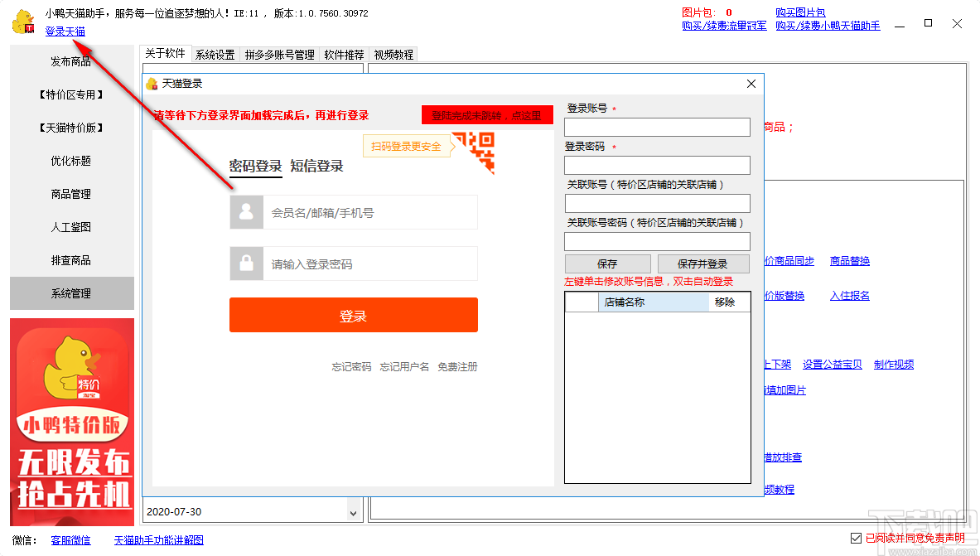Click the lock icon in password field

coord(246,263)
